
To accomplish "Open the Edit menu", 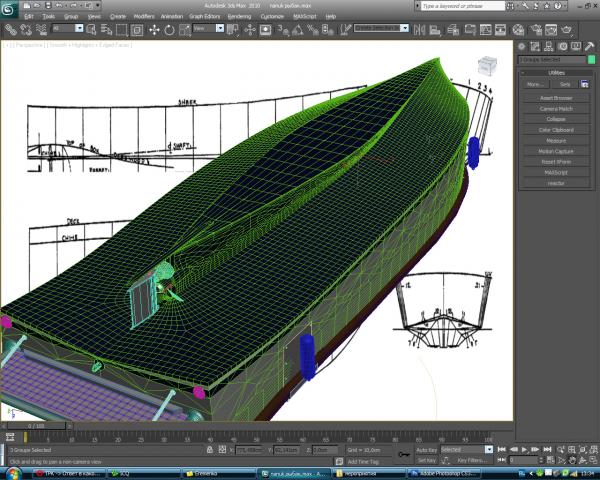I will [x=29, y=16].
